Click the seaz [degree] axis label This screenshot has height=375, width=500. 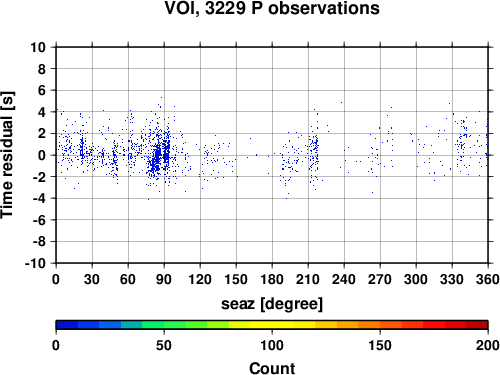coord(272,304)
